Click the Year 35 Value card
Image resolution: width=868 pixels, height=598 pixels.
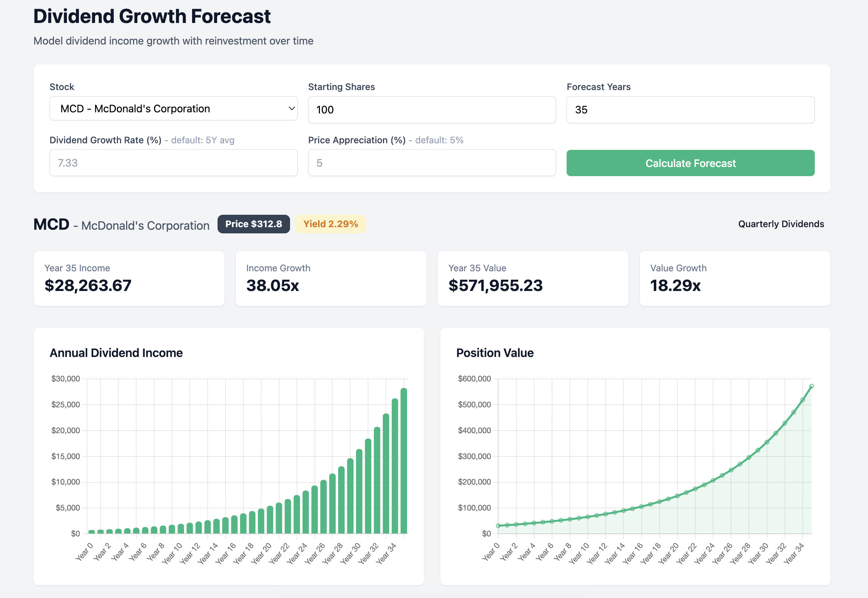pos(533,278)
